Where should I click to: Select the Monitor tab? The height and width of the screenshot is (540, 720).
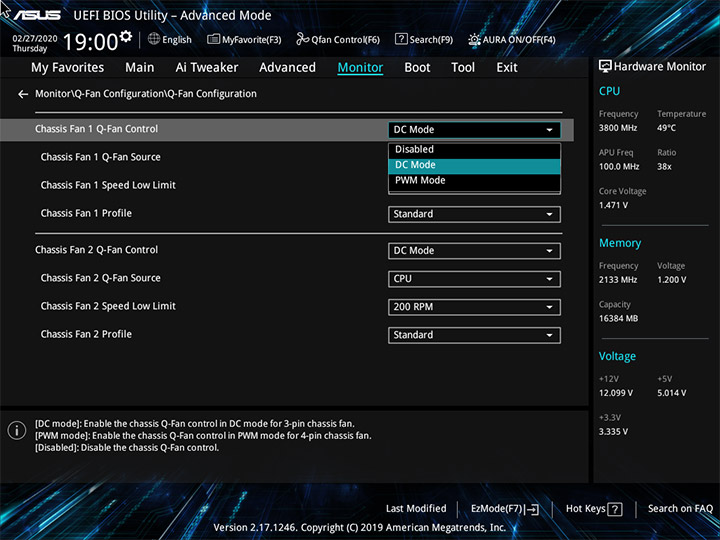[x=360, y=68]
